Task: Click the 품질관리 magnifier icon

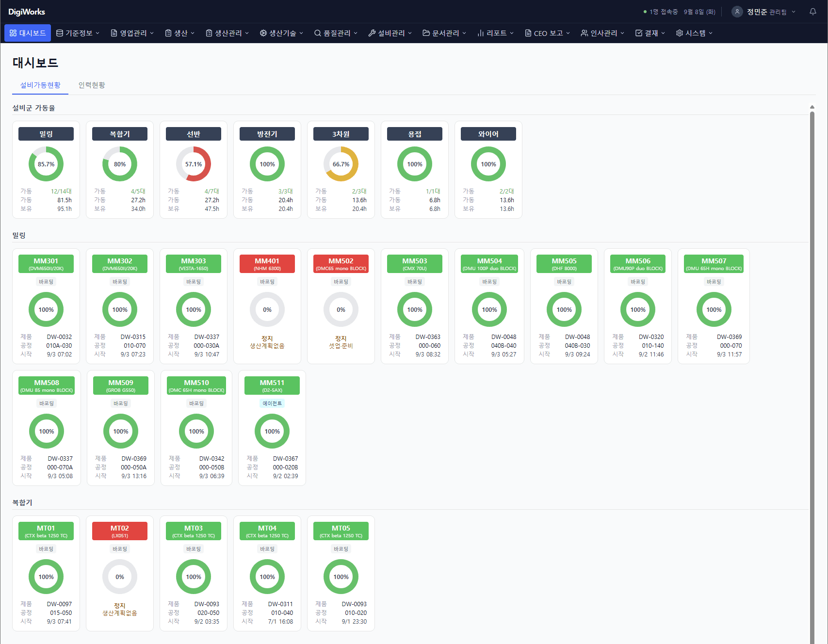Action: point(318,33)
